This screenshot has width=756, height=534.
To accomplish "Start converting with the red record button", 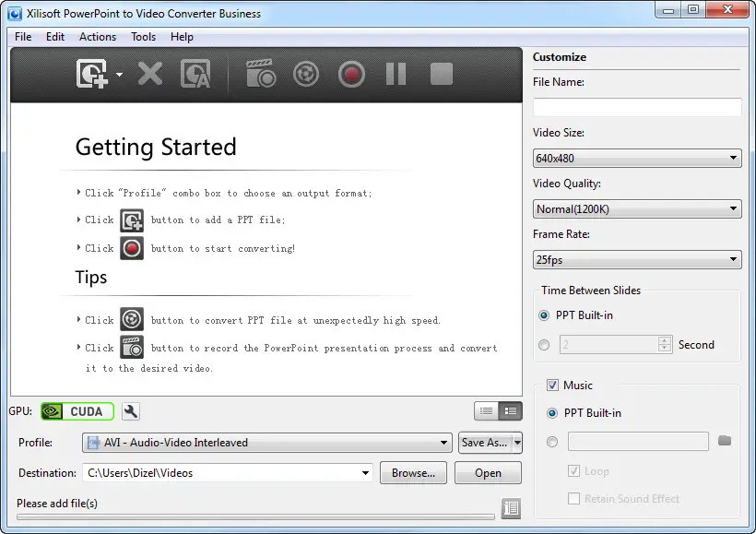I will (x=351, y=74).
